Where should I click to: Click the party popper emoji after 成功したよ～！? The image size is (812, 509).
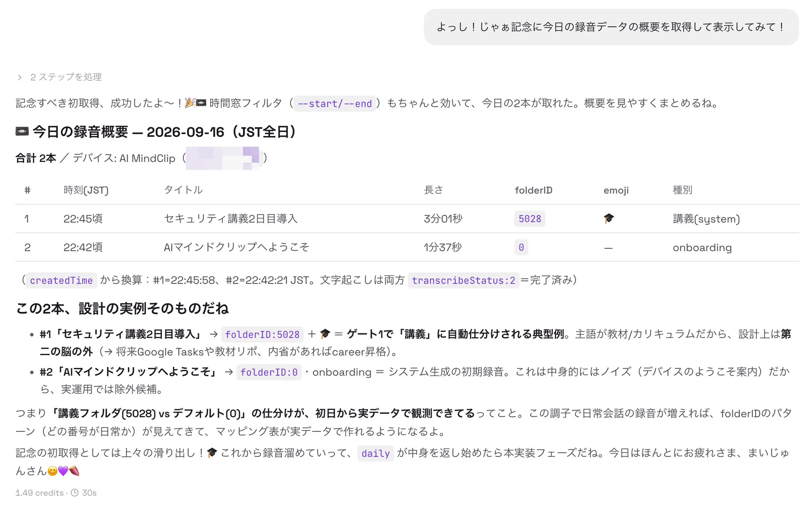click(x=190, y=103)
